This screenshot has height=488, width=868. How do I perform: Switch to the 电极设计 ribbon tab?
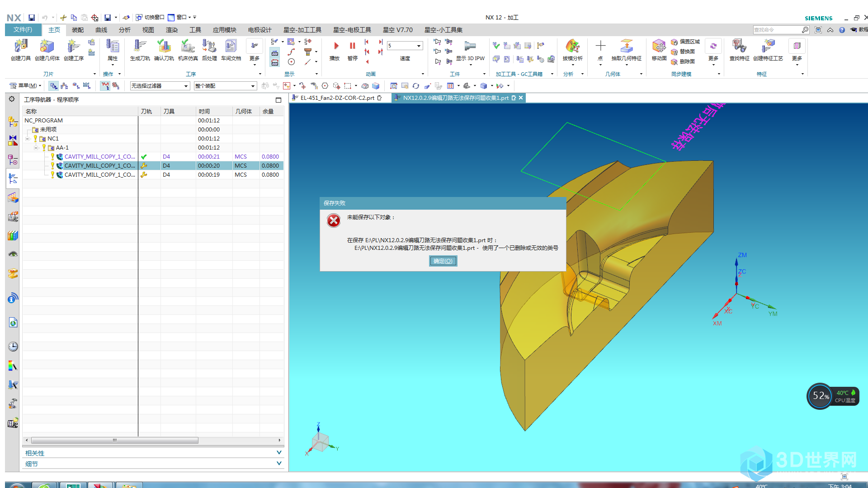point(260,30)
